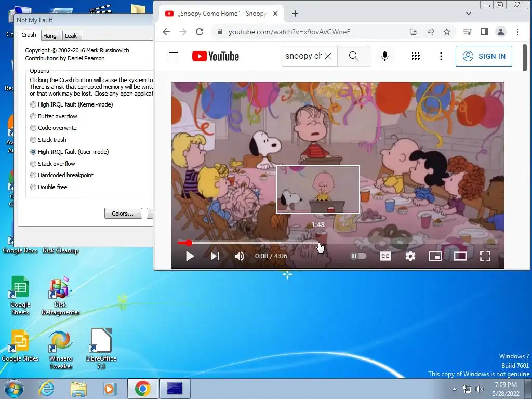The width and height of the screenshot is (532, 399).
Task: Enable miniplayer mode icon
Action: pos(435,256)
